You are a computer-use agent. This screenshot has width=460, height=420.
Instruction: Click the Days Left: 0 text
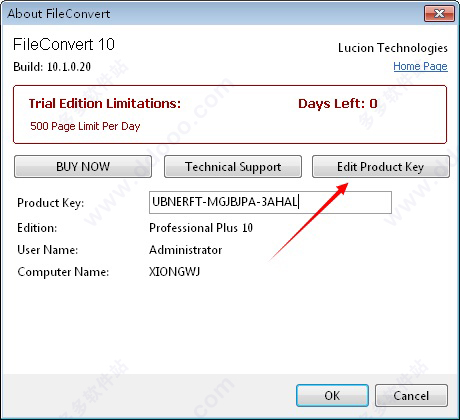[338, 104]
